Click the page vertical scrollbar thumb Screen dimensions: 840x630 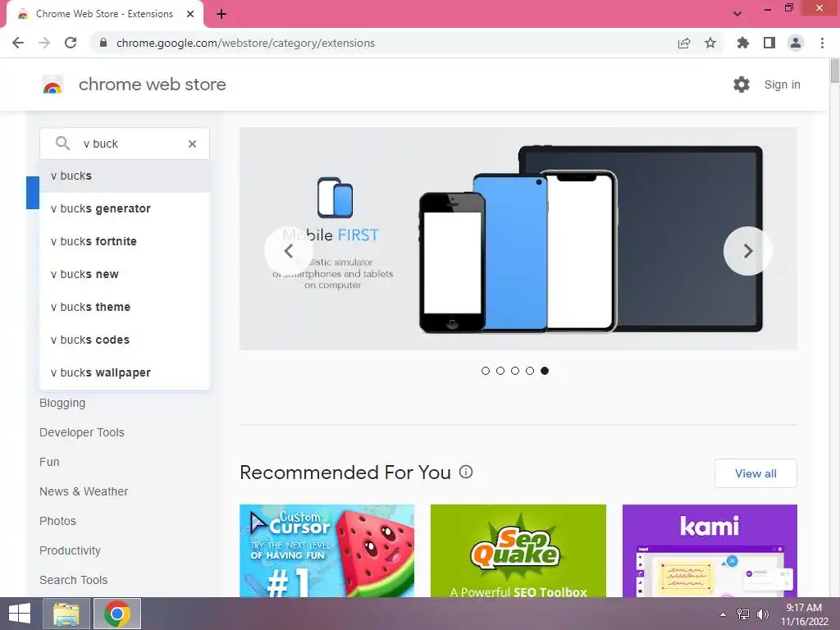pos(834,71)
